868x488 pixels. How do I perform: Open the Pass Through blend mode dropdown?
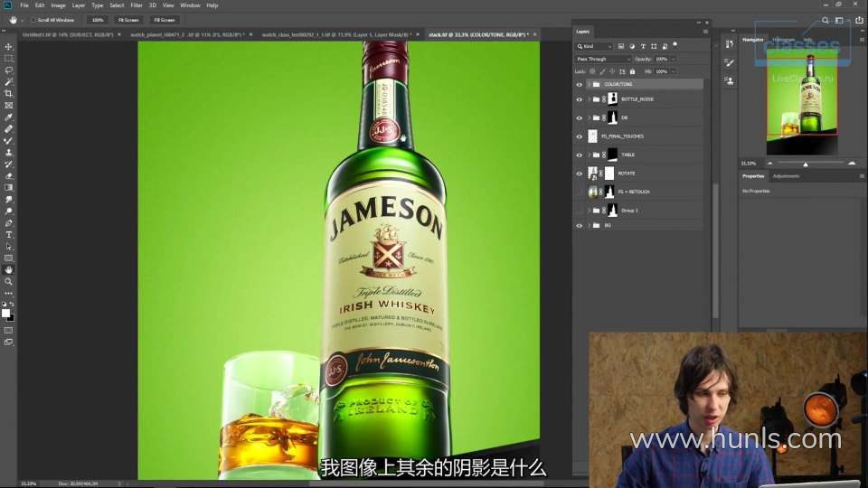(x=602, y=60)
